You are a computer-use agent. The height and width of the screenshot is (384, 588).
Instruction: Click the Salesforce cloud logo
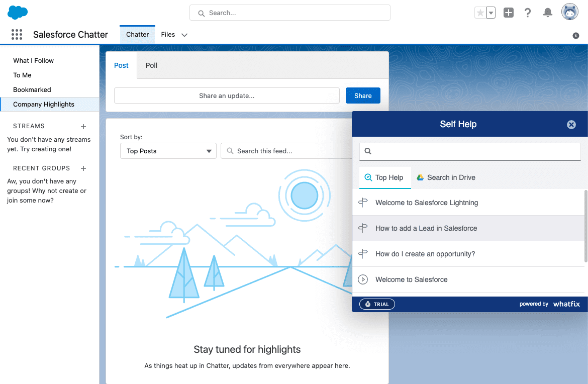pos(17,13)
